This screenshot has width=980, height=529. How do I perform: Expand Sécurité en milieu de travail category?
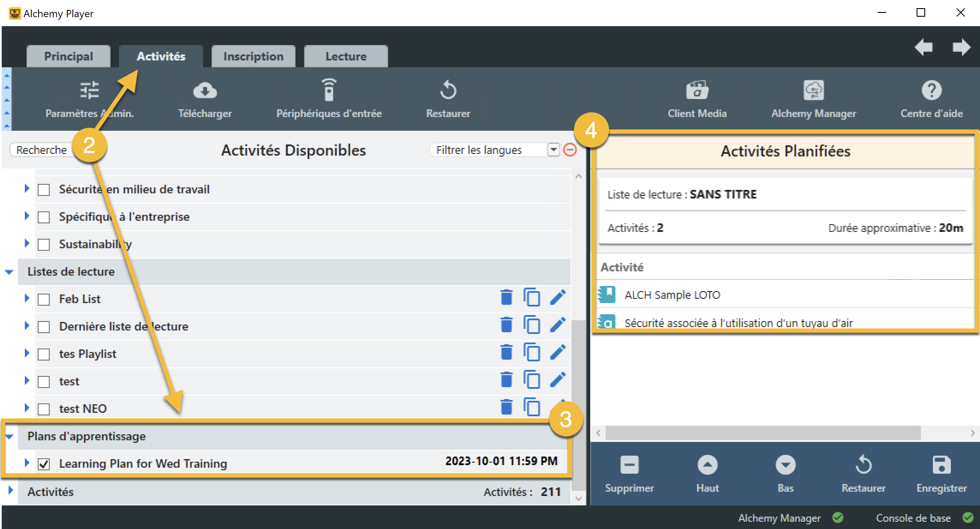[x=27, y=188]
